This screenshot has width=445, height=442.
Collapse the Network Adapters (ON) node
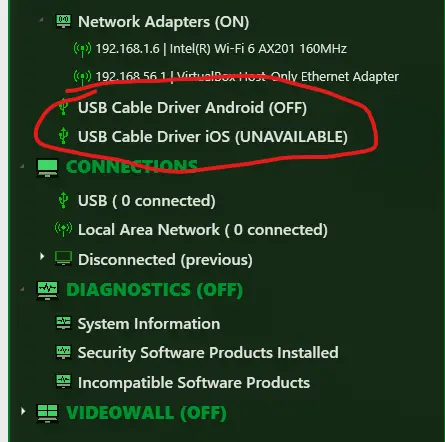click(x=41, y=20)
